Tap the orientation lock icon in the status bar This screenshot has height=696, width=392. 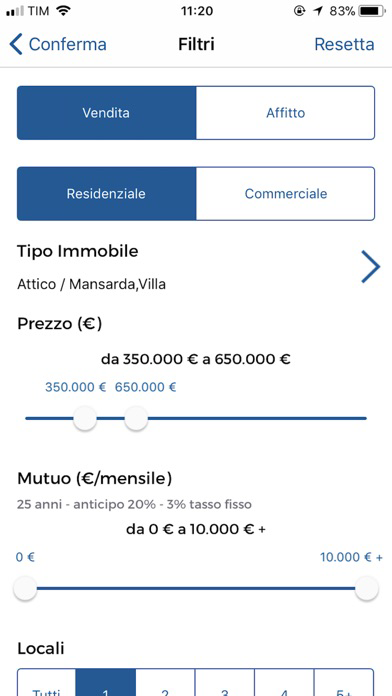pyautogui.click(x=300, y=11)
